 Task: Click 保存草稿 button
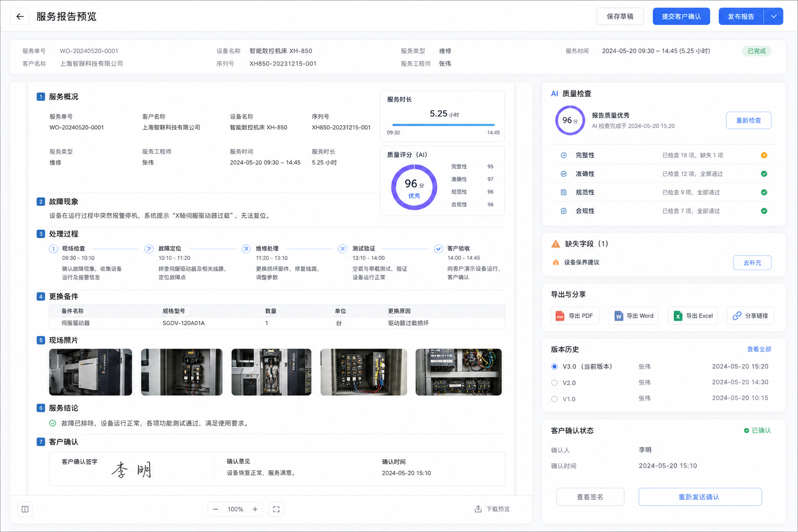[620, 17]
